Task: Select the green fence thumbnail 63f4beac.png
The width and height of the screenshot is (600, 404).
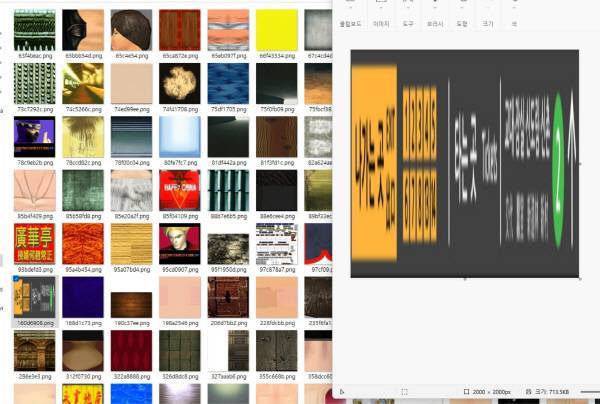Action: [x=35, y=30]
